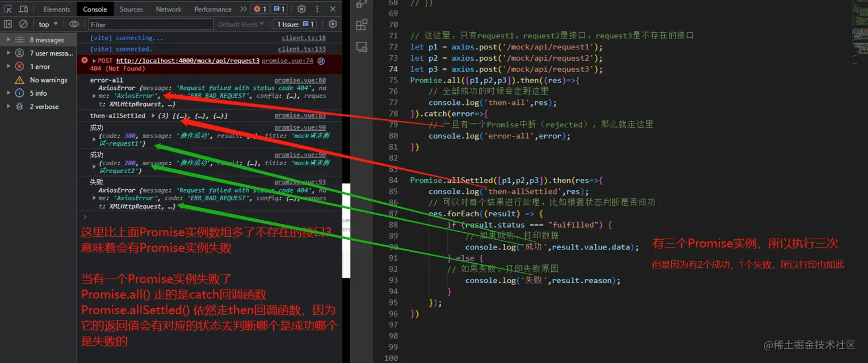Create a live expression with eye icon
This screenshot has width=868, height=363.
[74, 24]
